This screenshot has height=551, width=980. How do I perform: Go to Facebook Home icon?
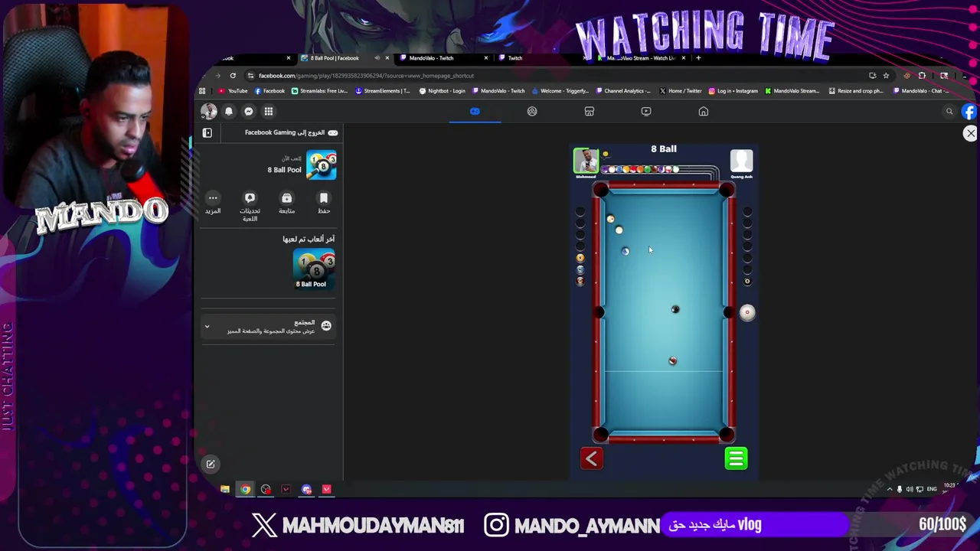(704, 112)
